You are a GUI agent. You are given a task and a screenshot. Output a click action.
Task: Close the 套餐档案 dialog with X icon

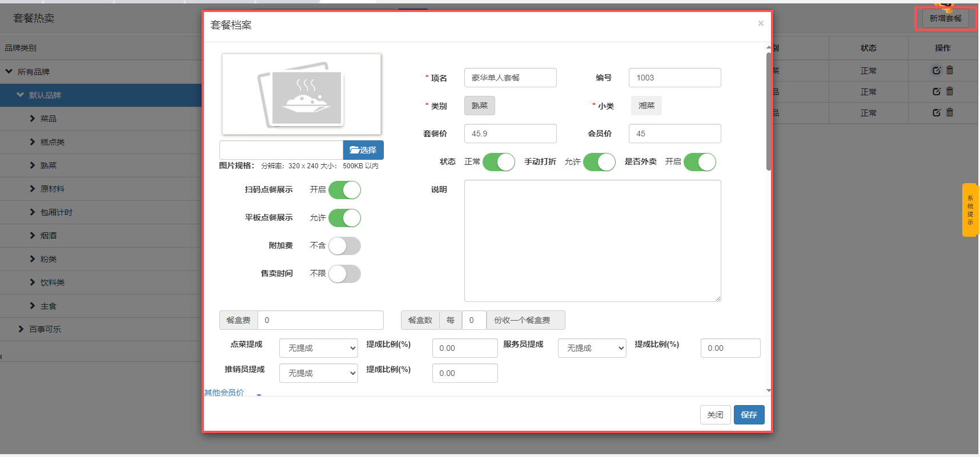[x=761, y=23]
